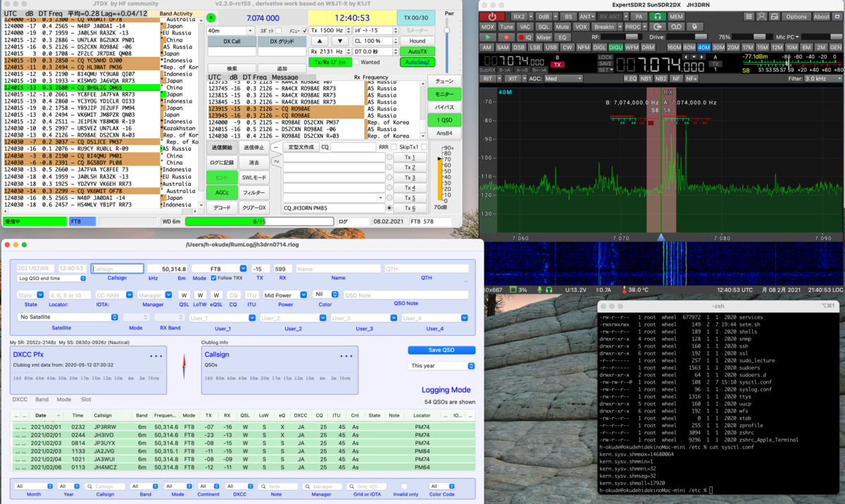The image size is (845, 504).
Task: Open the Mic PC dropdown in ExpertSDR2
Action: point(788,37)
